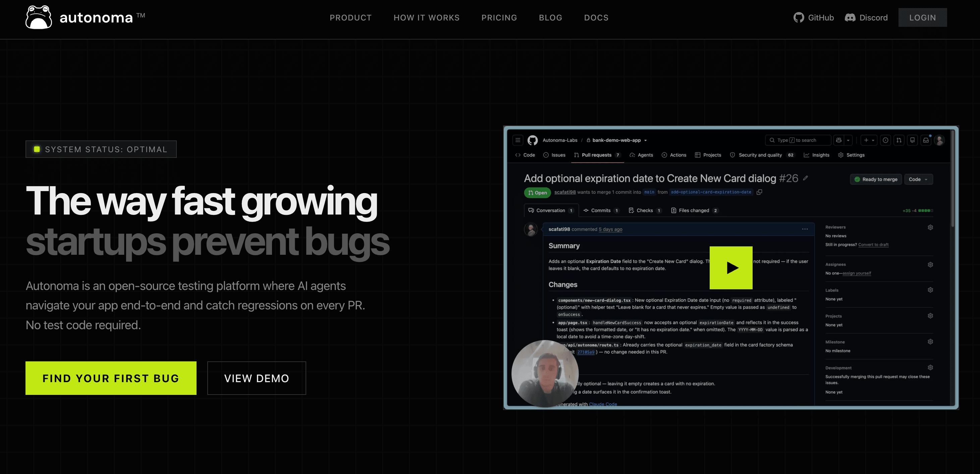
Task: Open the Discord link in site header
Action: coord(866,17)
